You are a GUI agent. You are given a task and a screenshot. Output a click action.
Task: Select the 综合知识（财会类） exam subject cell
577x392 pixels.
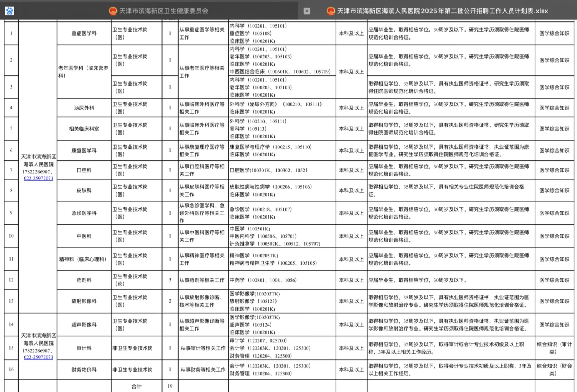(x=555, y=370)
